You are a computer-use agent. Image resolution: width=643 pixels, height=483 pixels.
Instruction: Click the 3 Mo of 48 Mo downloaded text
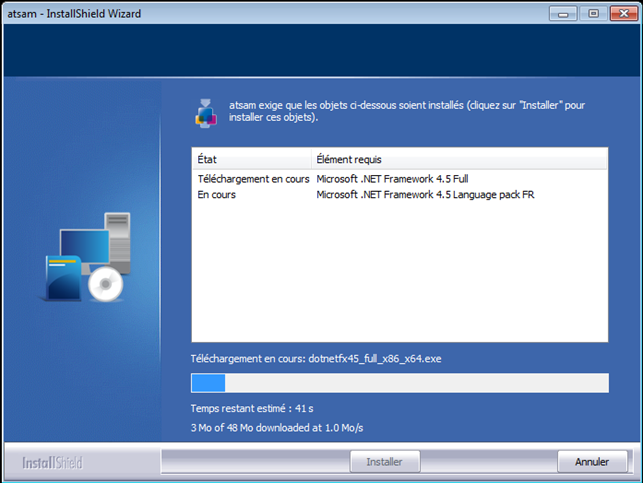point(277,428)
